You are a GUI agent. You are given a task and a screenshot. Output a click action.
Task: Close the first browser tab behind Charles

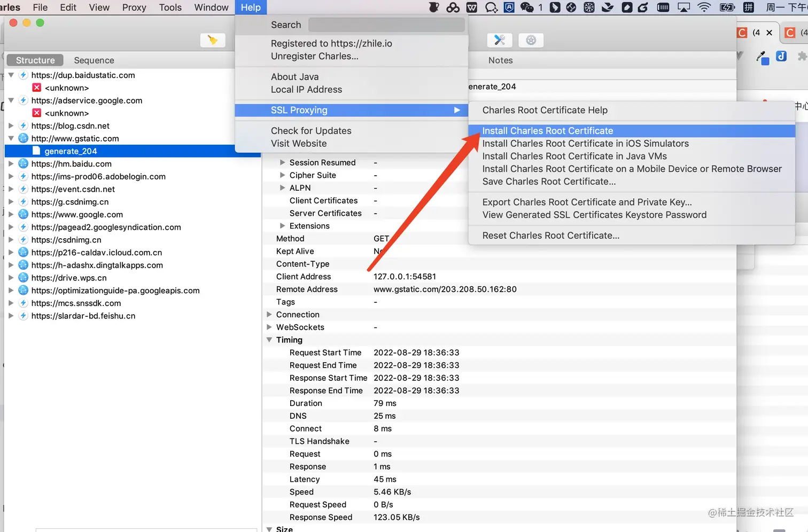[x=770, y=33]
